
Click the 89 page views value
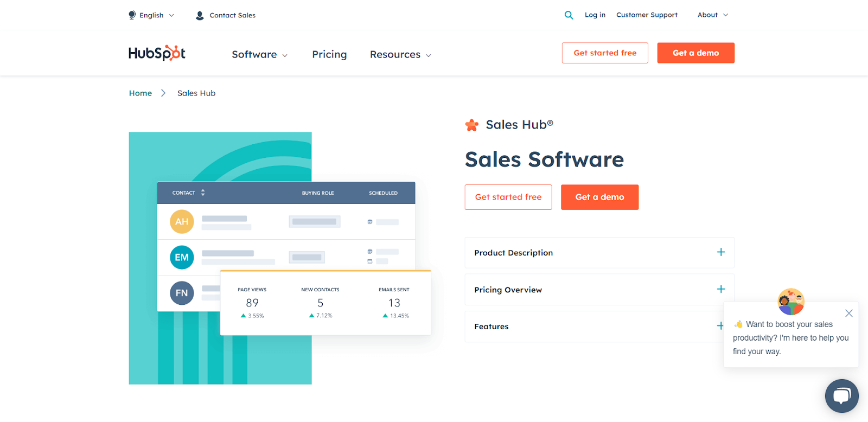tap(252, 303)
